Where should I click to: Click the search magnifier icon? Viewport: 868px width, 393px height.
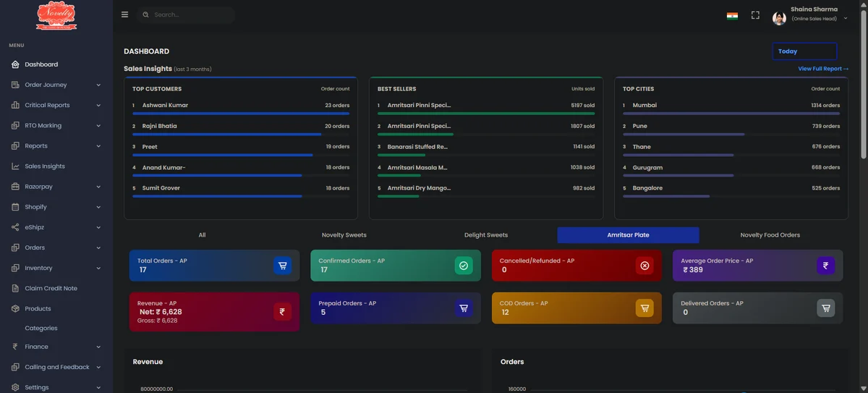146,14
